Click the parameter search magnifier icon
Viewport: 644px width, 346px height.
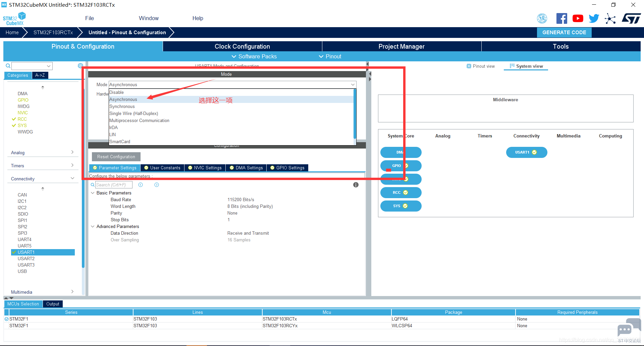pyautogui.click(x=93, y=185)
